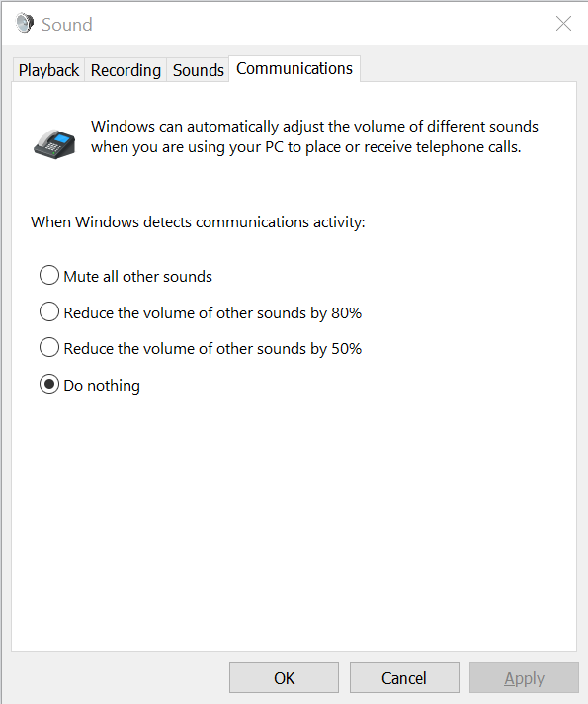Click the "Do nothing" label text
The image size is (588, 704).
point(102,386)
